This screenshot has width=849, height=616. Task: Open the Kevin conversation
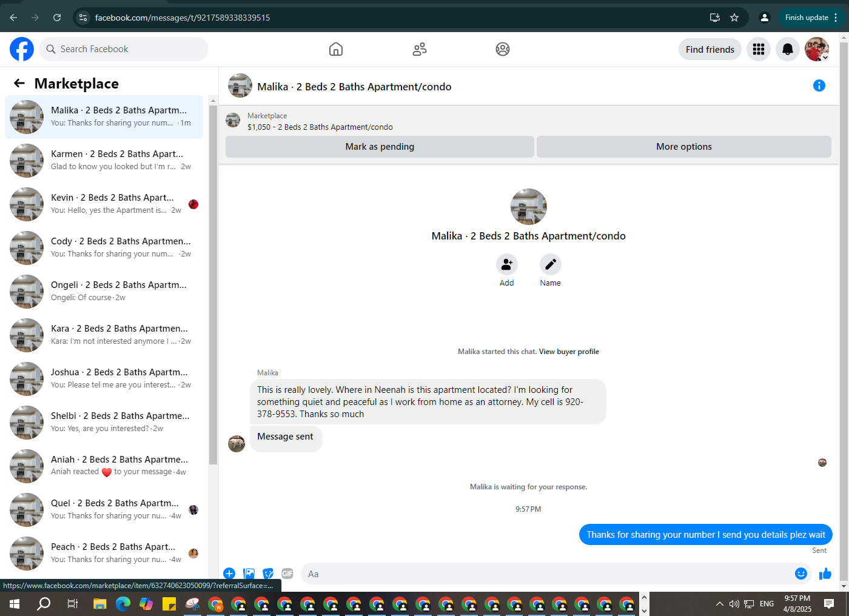coord(104,204)
